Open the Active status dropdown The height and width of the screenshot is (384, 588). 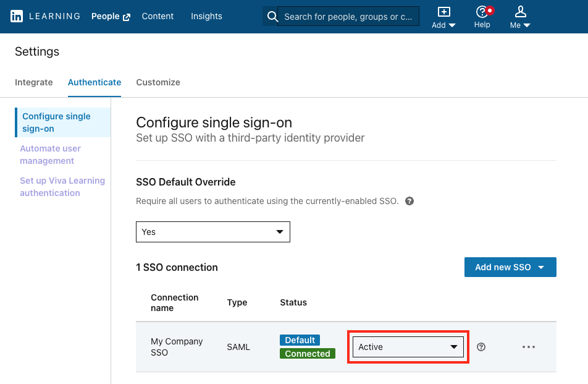tap(408, 347)
